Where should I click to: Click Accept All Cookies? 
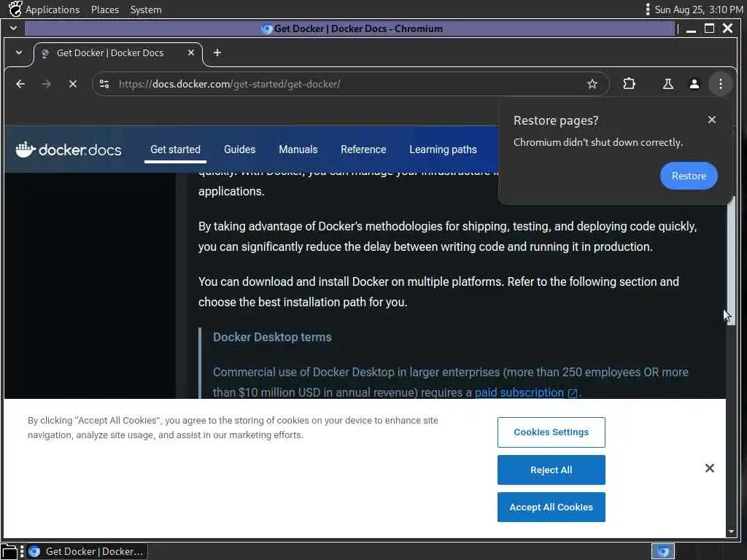(551, 507)
